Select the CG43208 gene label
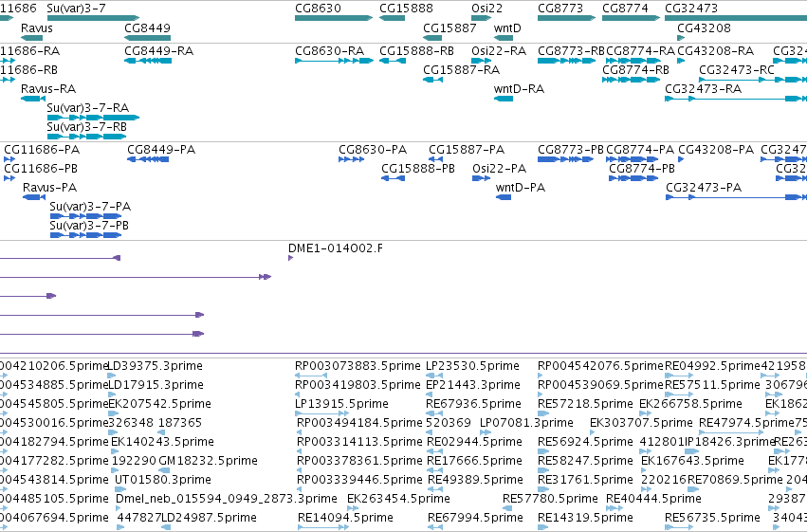807x532 pixels. pos(704,28)
